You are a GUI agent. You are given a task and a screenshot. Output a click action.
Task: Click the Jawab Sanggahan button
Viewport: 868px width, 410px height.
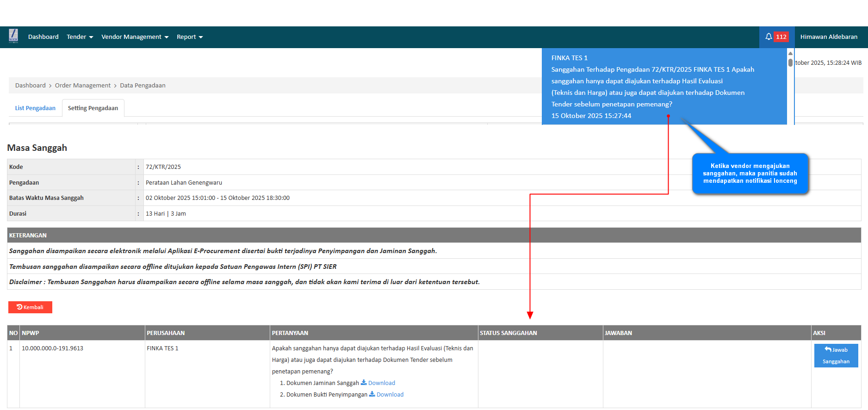(836, 355)
